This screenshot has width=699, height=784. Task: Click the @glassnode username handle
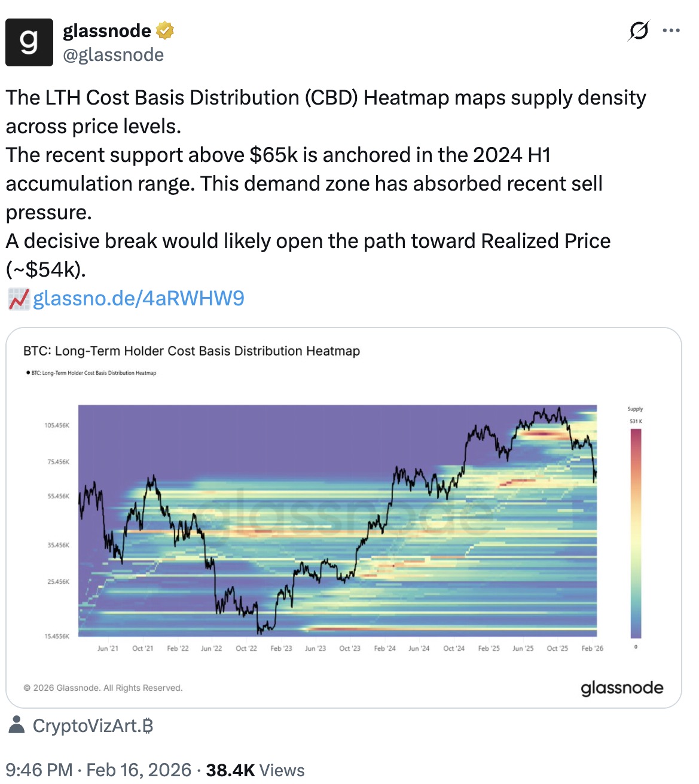coord(113,55)
